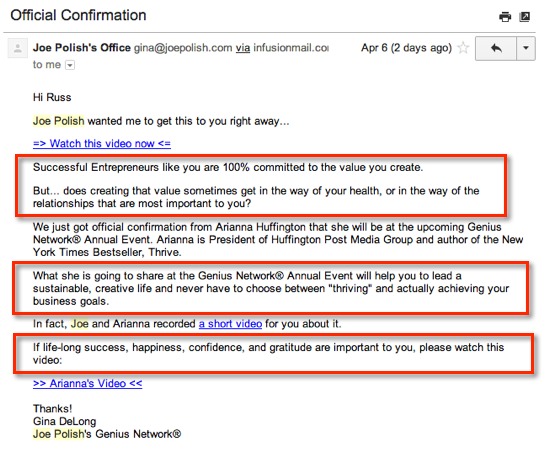The height and width of the screenshot is (458, 550).
Task: Star the Official Confirmation message
Action: pos(463,47)
